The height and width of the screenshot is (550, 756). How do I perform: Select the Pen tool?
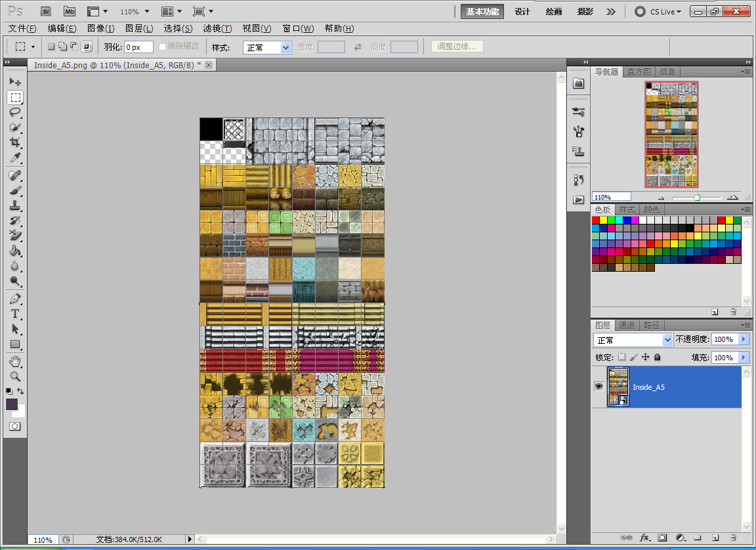[x=15, y=299]
